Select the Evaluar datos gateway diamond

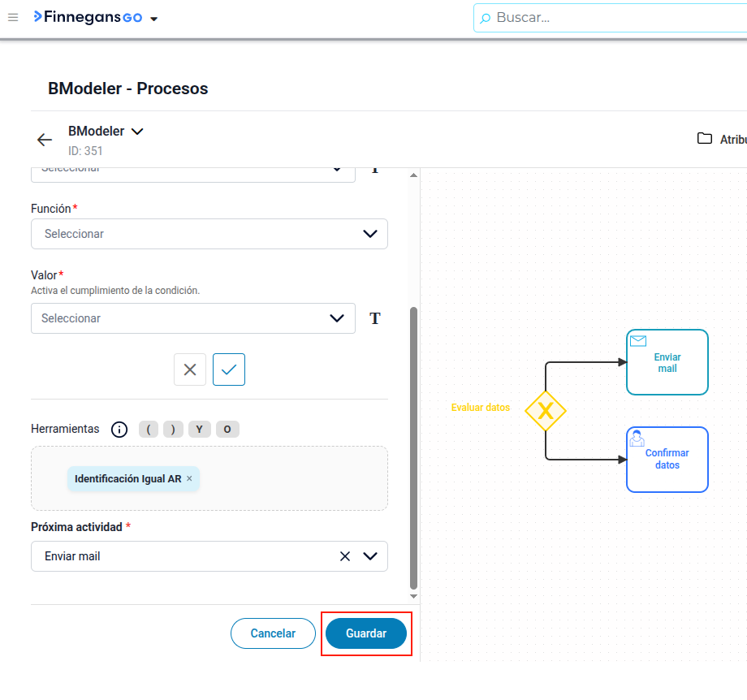click(546, 410)
